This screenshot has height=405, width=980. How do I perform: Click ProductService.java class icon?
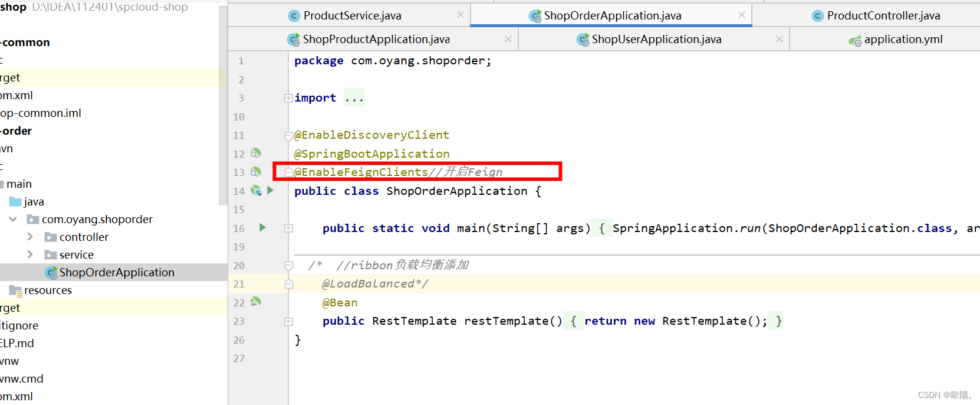pos(294,16)
